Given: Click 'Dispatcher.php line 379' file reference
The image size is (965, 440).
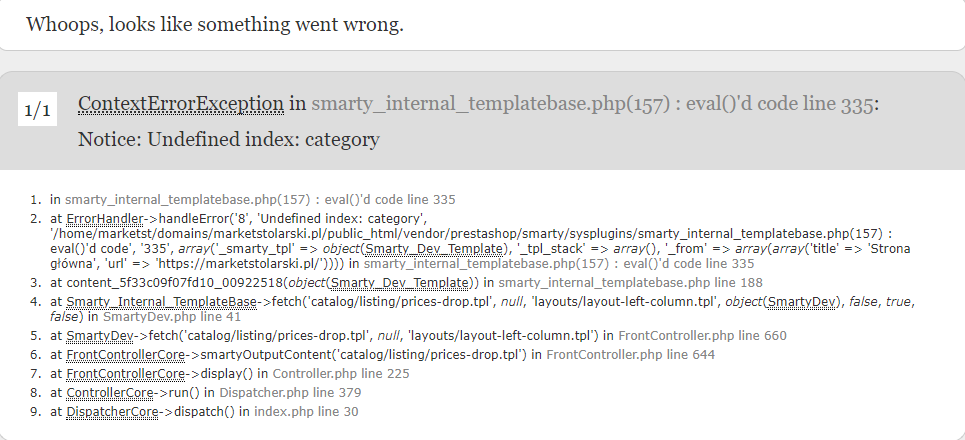Looking at the screenshot, I should 290,393.
